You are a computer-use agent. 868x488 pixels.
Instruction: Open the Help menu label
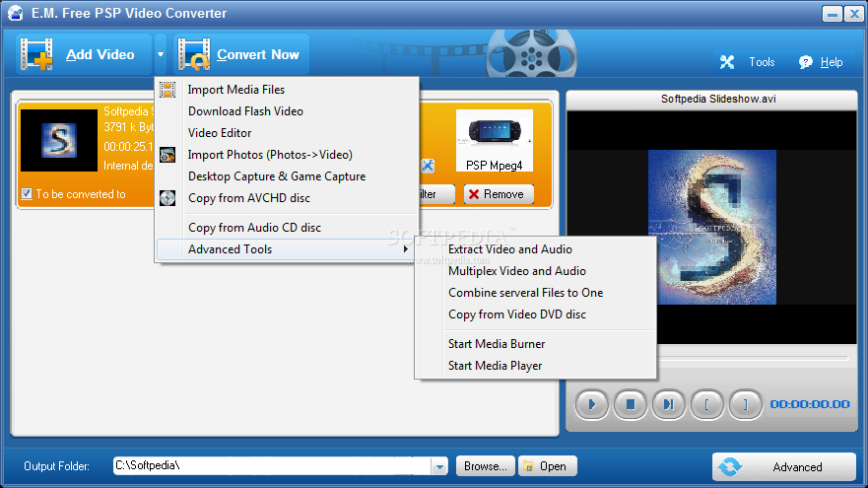[832, 62]
